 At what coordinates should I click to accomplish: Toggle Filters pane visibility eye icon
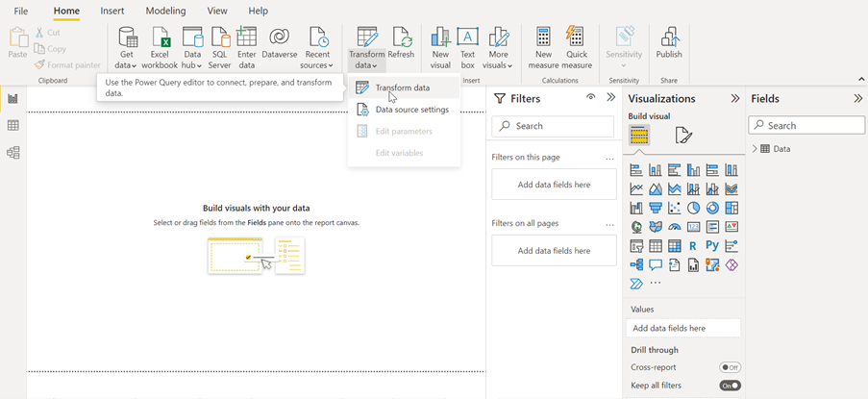(590, 97)
